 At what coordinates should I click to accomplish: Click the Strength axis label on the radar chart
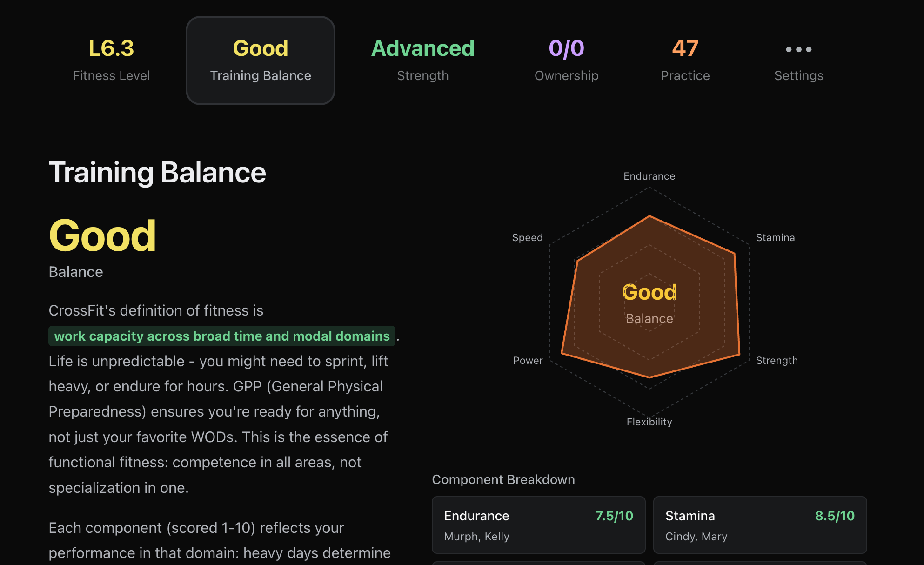point(777,360)
